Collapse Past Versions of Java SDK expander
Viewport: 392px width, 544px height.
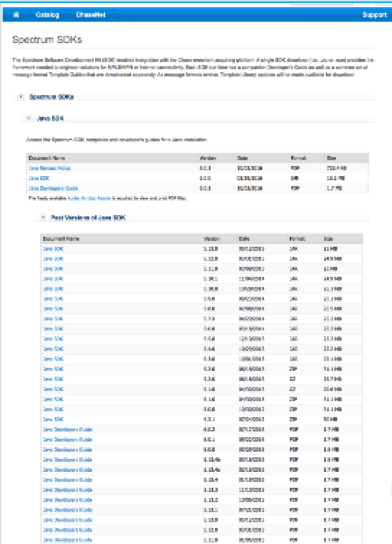coord(43,217)
